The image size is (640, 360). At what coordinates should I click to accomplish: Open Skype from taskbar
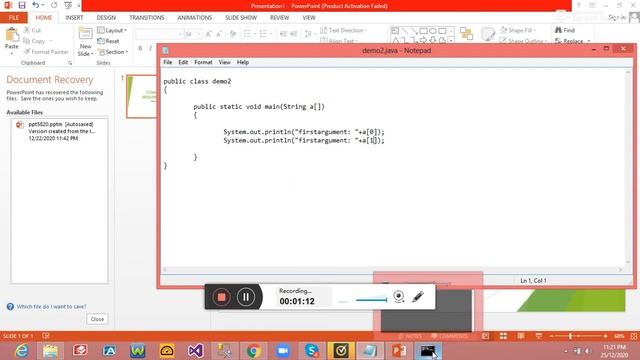311,351
